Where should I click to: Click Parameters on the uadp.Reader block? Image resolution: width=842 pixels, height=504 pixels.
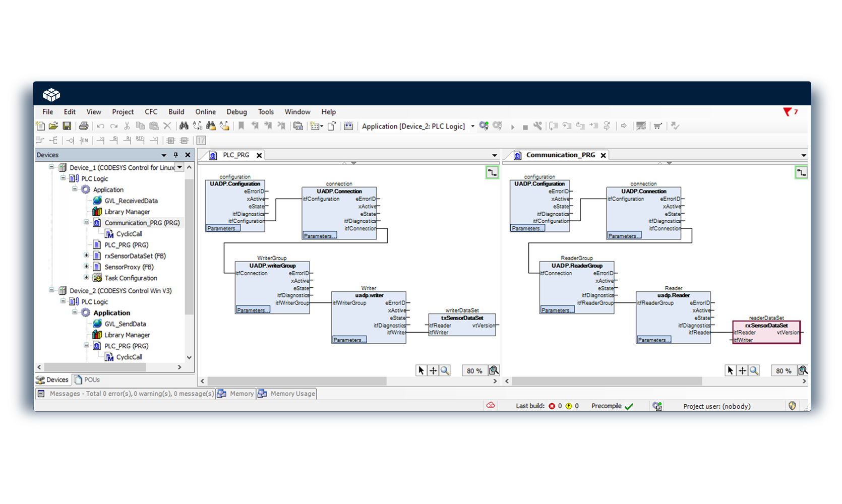pyautogui.click(x=653, y=340)
